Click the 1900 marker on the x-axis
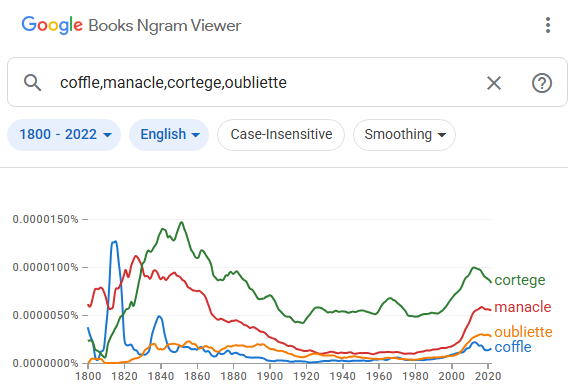 click(x=270, y=376)
